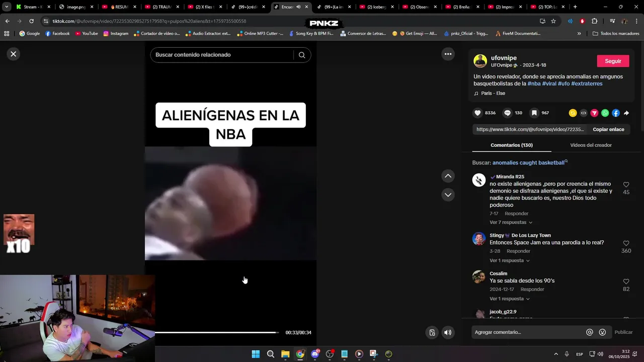Send to friends with red arrow icon
This screenshot has height=362, width=644.
[x=594, y=113]
